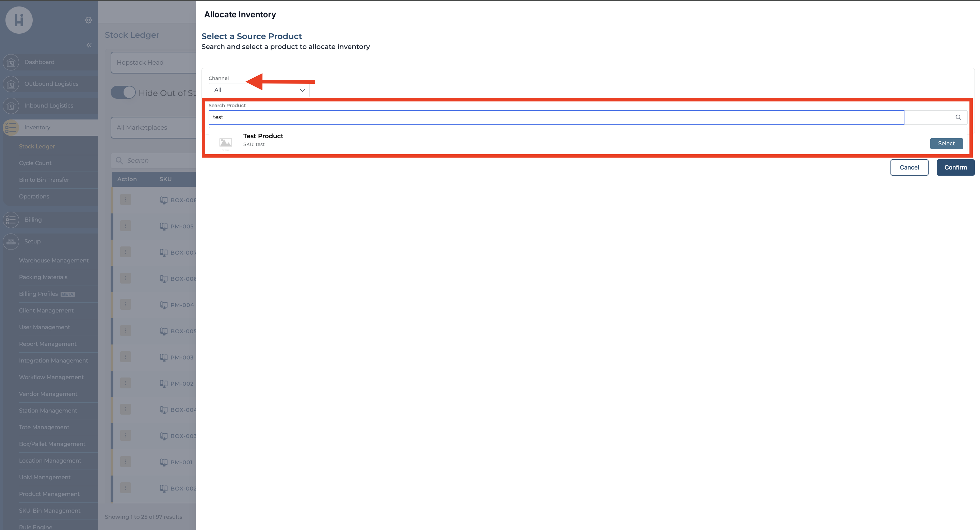Click the Setup sidebar icon
The height and width of the screenshot is (530, 980).
tap(11, 242)
